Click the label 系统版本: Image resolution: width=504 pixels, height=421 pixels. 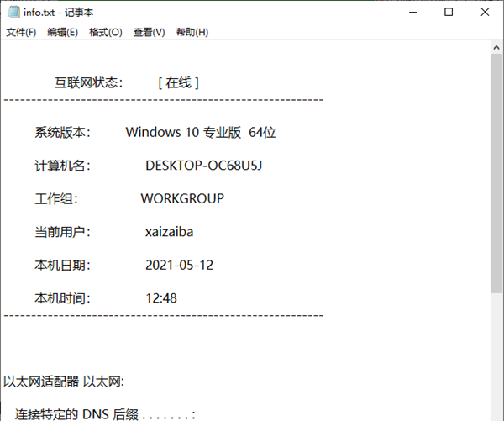[63, 132]
